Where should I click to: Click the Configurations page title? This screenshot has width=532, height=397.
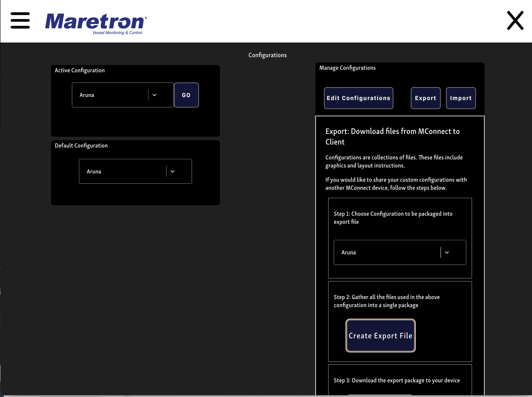(267, 55)
